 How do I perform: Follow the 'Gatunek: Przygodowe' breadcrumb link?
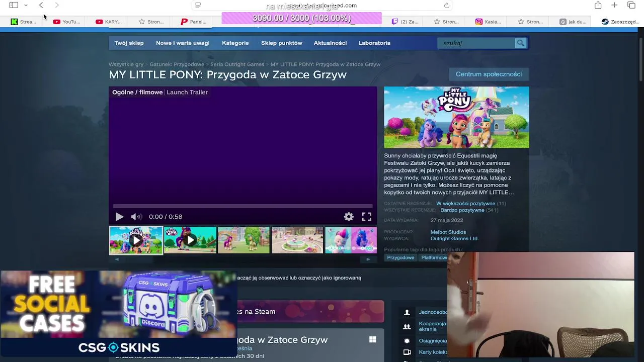pos(177,64)
